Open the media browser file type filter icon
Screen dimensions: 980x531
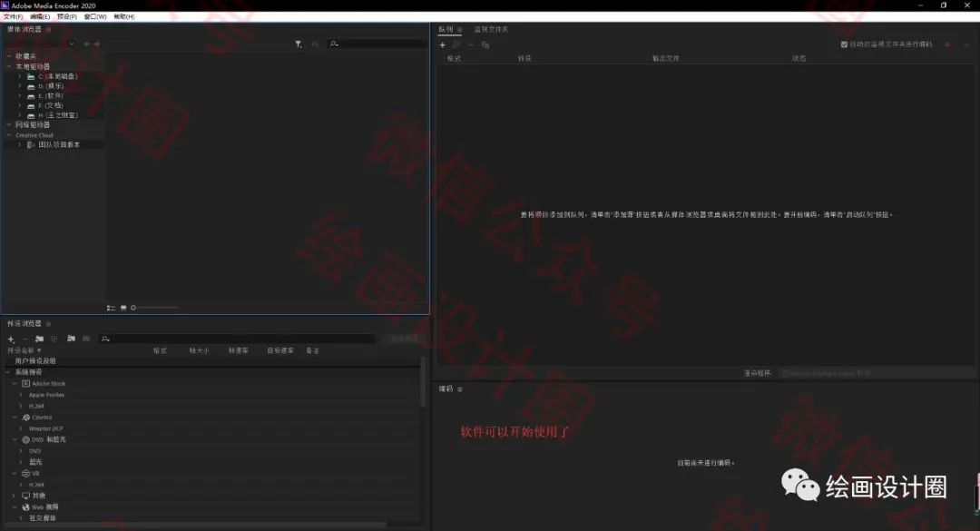click(299, 44)
